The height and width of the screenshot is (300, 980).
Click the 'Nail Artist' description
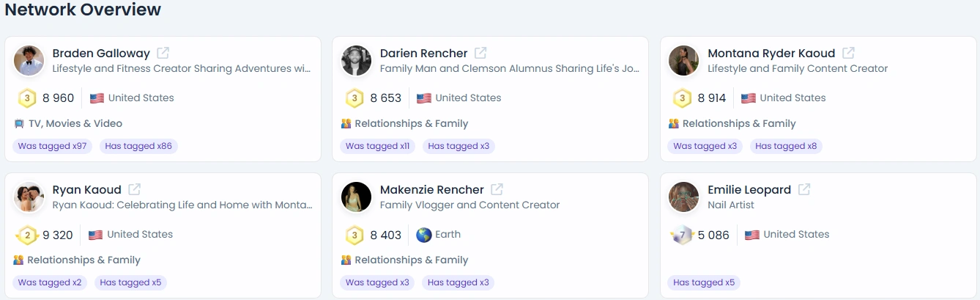(x=731, y=205)
